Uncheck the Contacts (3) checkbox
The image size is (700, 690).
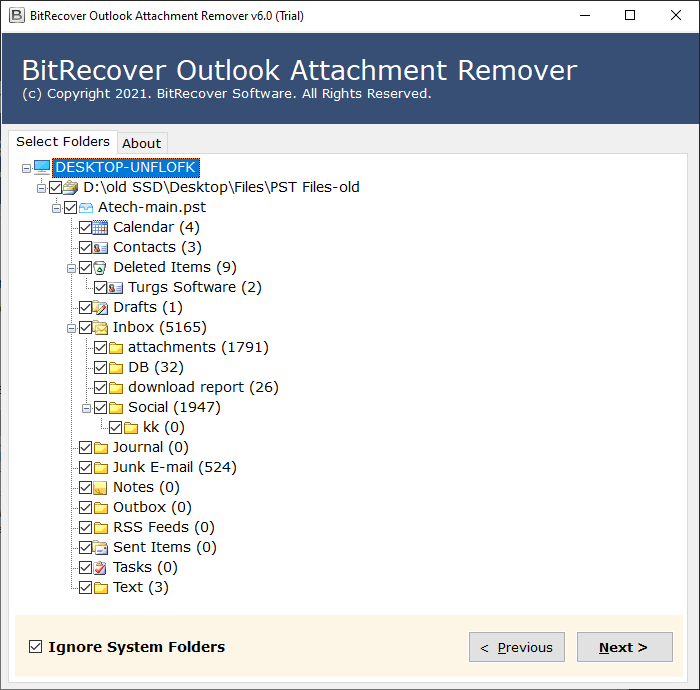click(85, 248)
